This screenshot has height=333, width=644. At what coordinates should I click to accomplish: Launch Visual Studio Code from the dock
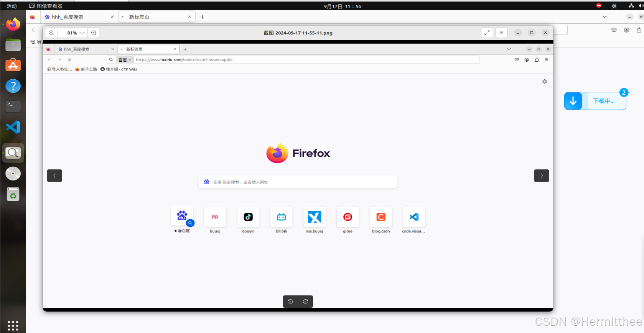(13, 127)
